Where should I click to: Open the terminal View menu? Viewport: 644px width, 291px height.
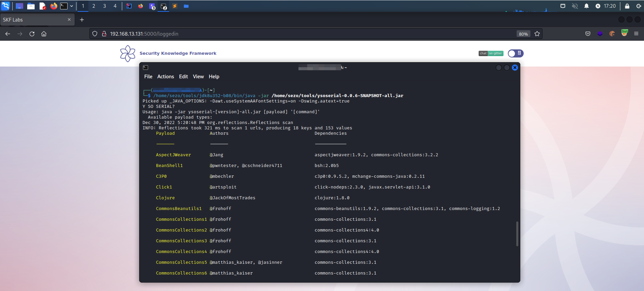[x=198, y=77]
